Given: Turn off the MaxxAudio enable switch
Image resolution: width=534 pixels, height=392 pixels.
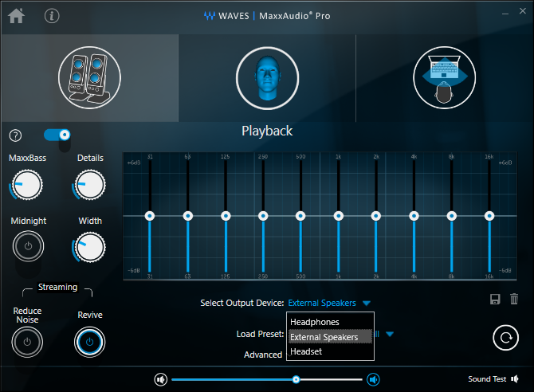Looking at the screenshot, I should [57, 135].
